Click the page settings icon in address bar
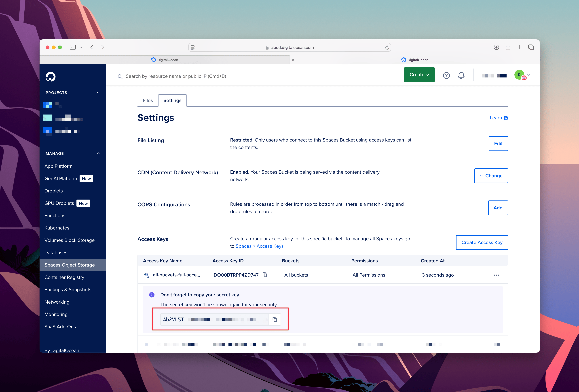Viewport: 579px width, 392px height. point(193,47)
